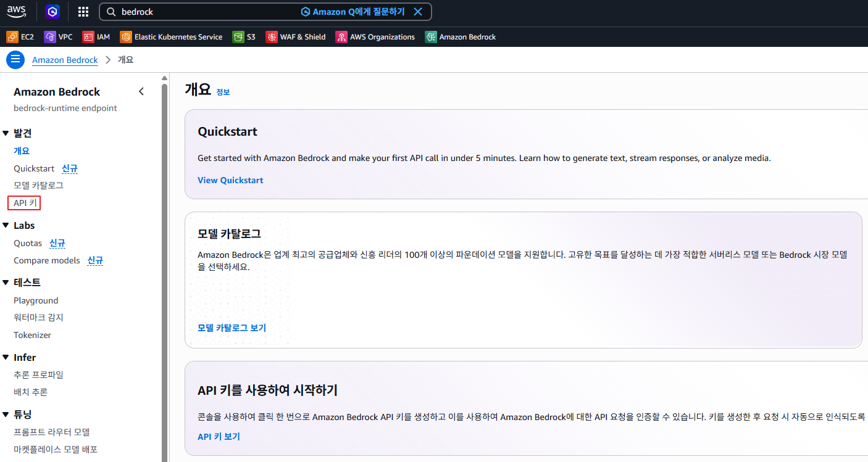Open the Amazon Q icon in header
The height and width of the screenshot is (462, 868).
click(52, 12)
